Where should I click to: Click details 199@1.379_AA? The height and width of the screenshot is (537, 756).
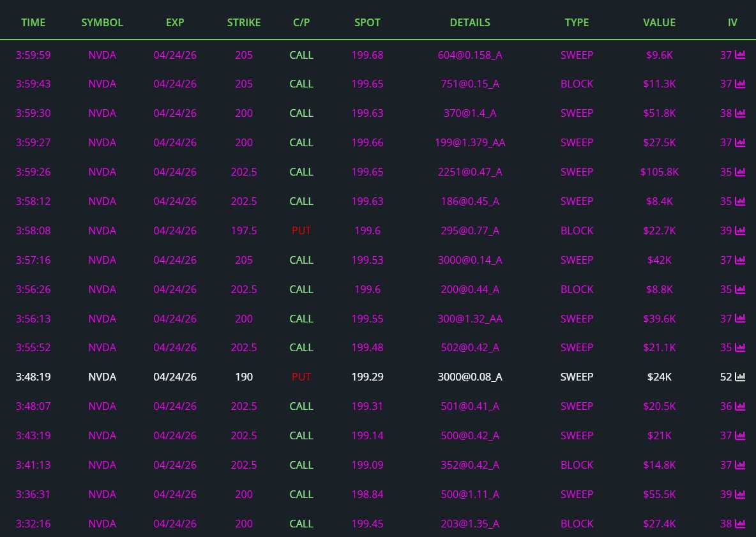(470, 142)
